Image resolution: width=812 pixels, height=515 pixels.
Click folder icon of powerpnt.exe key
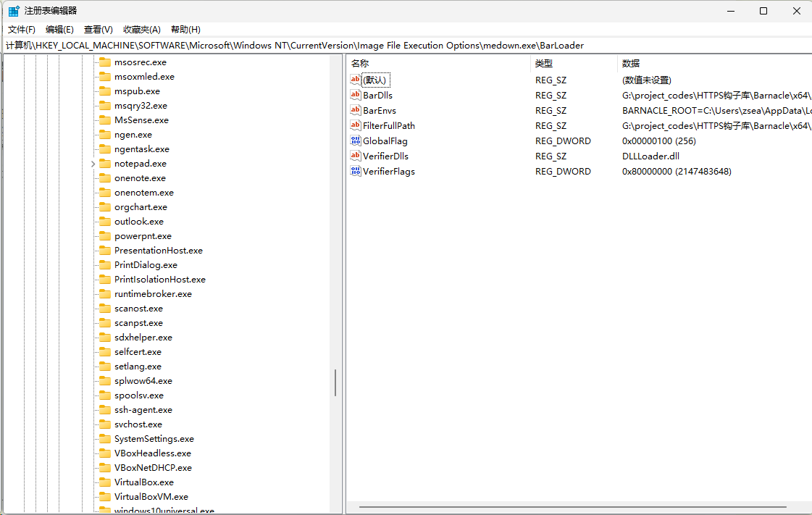[x=105, y=236]
